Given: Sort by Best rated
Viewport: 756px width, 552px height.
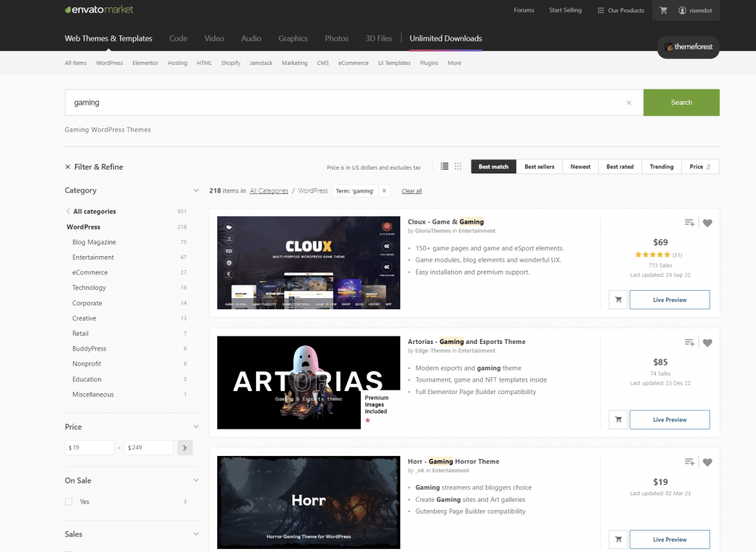Looking at the screenshot, I should click(620, 167).
